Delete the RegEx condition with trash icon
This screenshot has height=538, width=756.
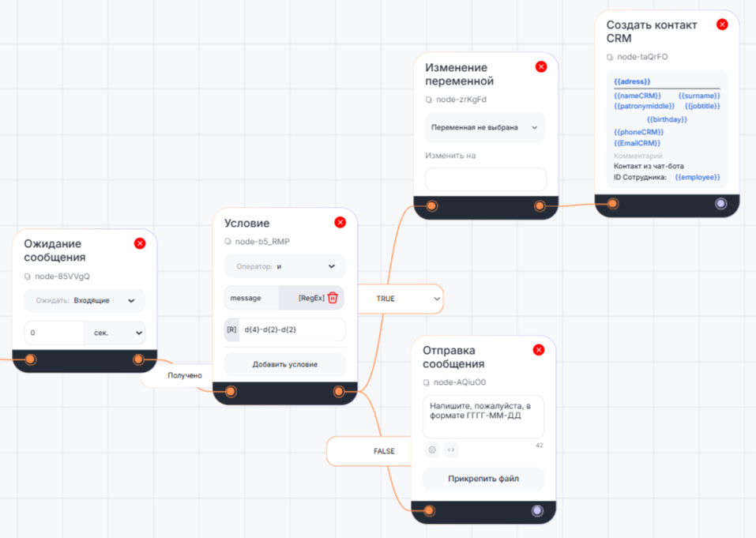(x=333, y=298)
